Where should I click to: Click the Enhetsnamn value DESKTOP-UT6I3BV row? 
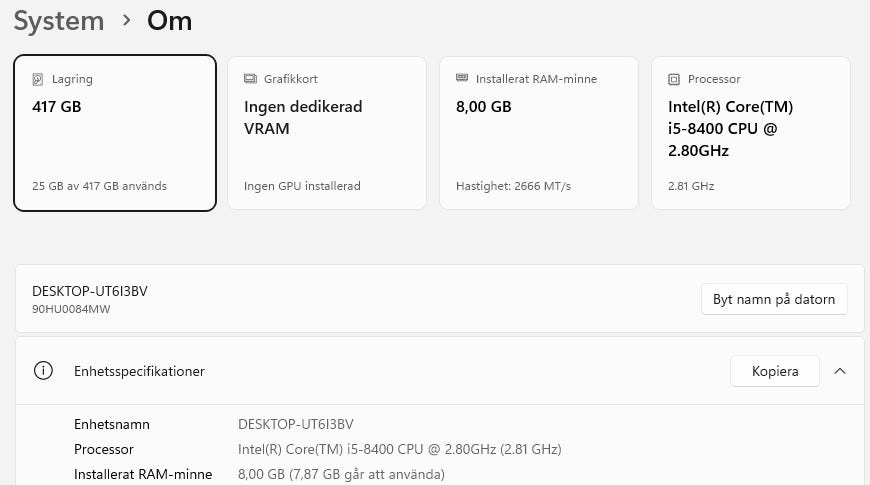click(x=296, y=425)
